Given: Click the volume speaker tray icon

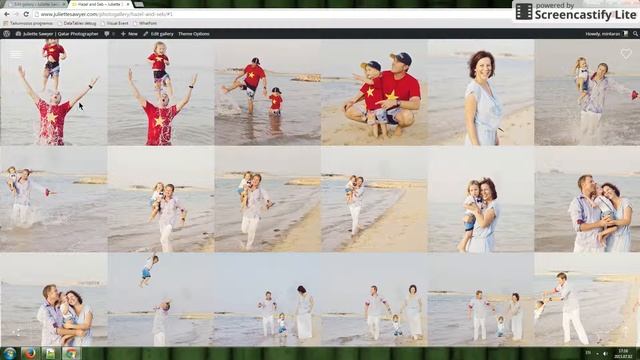Looking at the screenshot, I should point(605,353).
